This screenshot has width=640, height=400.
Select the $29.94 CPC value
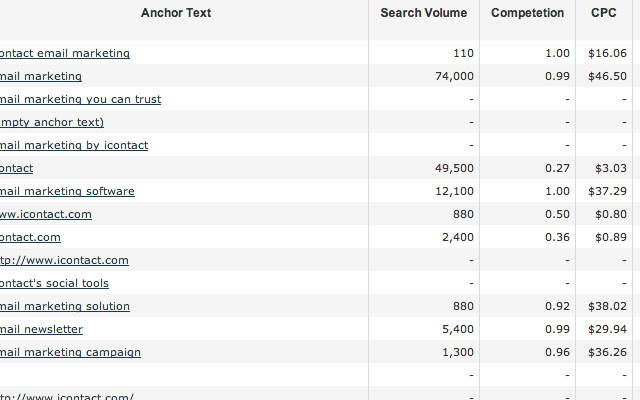click(x=607, y=329)
